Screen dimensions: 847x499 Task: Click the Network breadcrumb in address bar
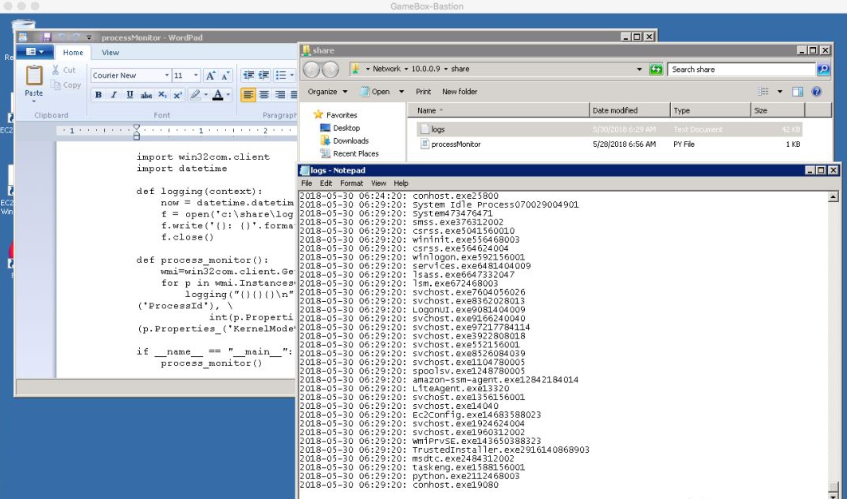tap(387, 69)
